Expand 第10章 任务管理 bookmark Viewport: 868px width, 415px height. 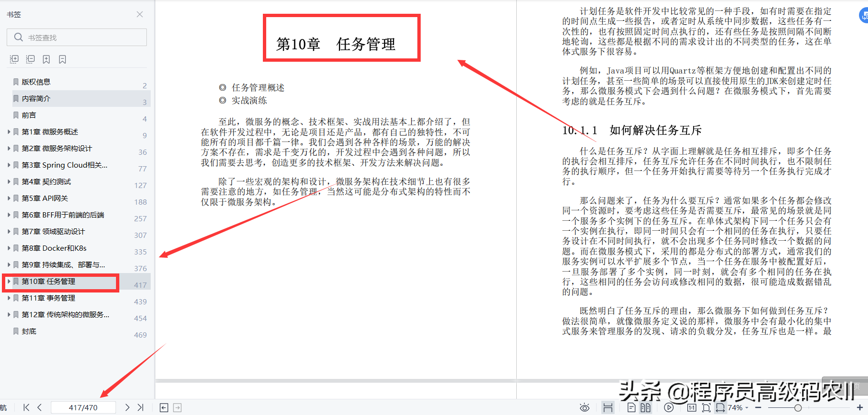pyautogui.click(x=9, y=281)
